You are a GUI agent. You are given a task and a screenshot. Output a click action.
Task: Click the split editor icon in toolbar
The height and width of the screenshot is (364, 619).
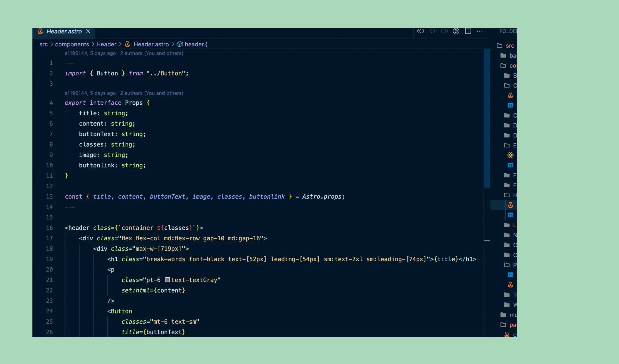(x=468, y=31)
